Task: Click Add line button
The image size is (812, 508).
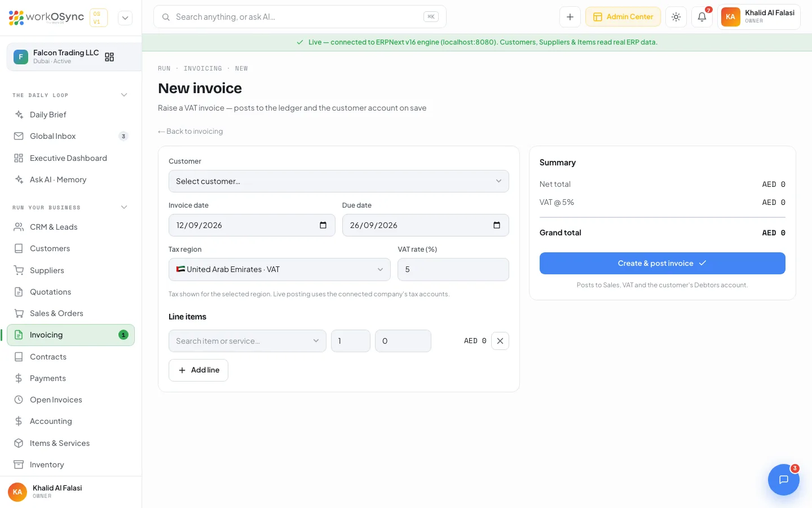Action: (x=198, y=370)
